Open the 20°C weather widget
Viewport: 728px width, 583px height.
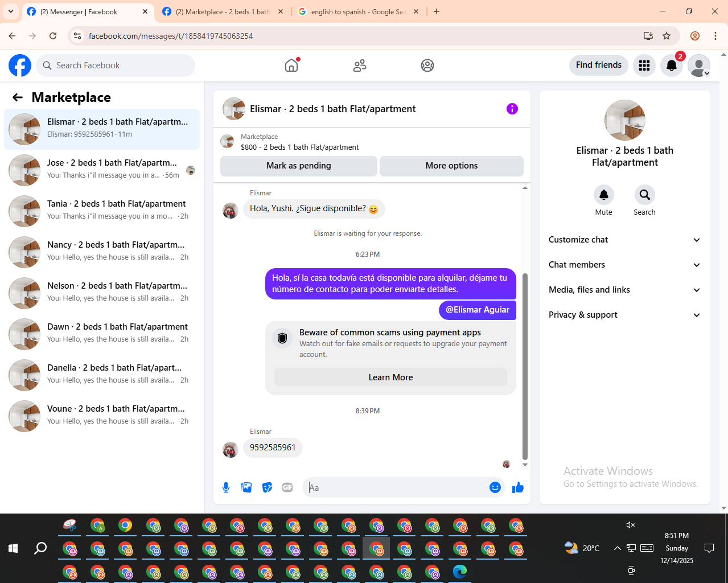[582, 548]
